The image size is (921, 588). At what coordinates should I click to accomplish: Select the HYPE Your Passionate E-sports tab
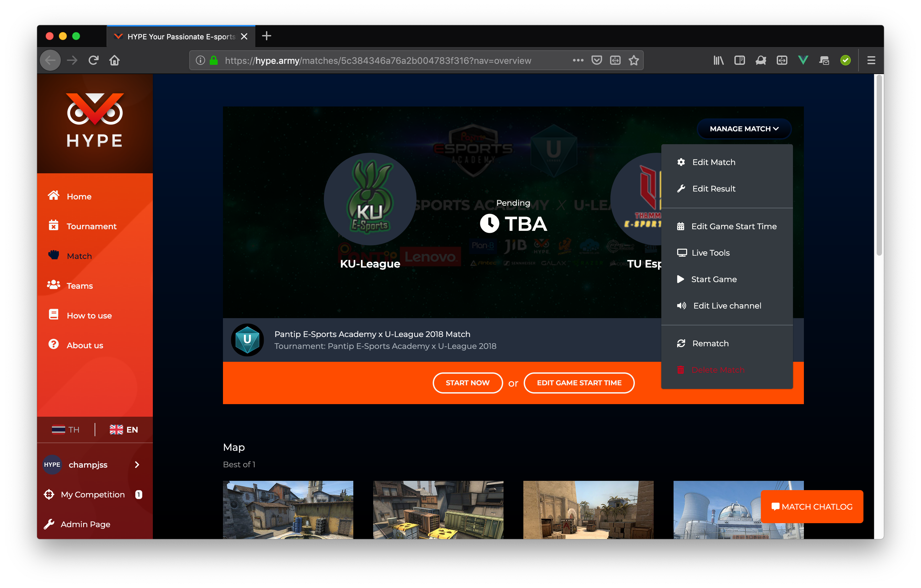(181, 37)
